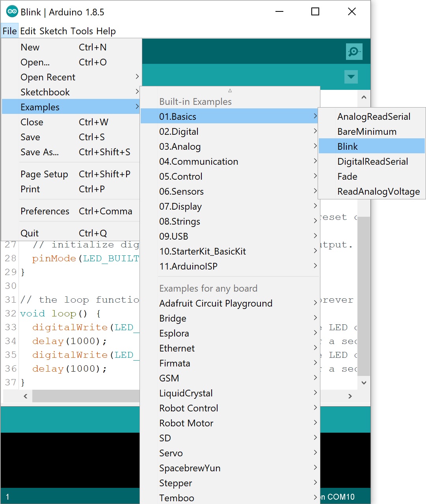Click editor vertical scrollbar up arrow

[x=364, y=97]
